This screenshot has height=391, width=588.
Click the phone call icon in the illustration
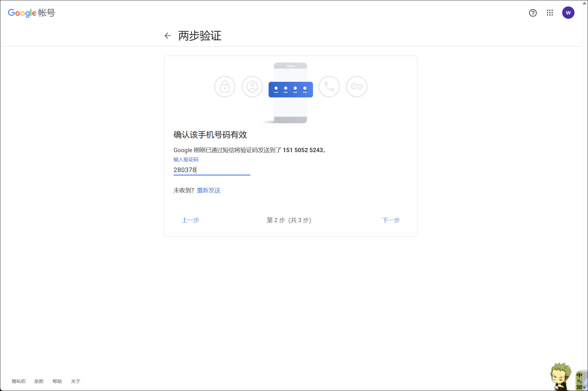[x=329, y=87]
